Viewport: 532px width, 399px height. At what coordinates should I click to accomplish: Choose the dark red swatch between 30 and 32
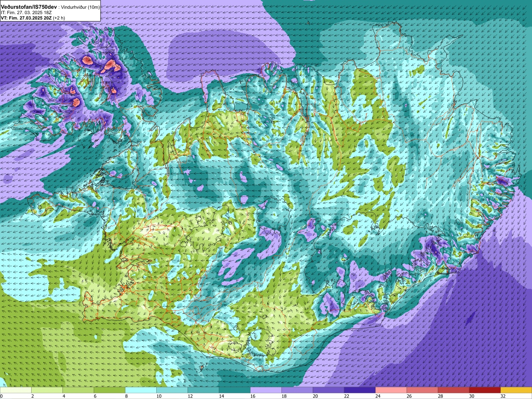tap(485, 390)
